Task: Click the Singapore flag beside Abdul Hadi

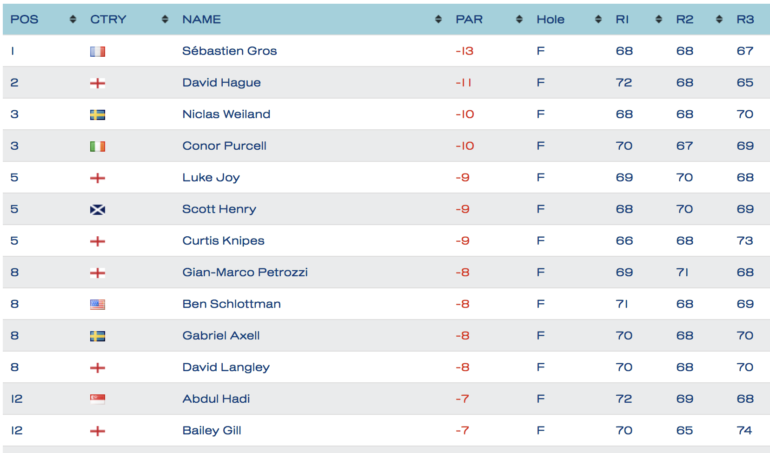Action: [x=97, y=399]
